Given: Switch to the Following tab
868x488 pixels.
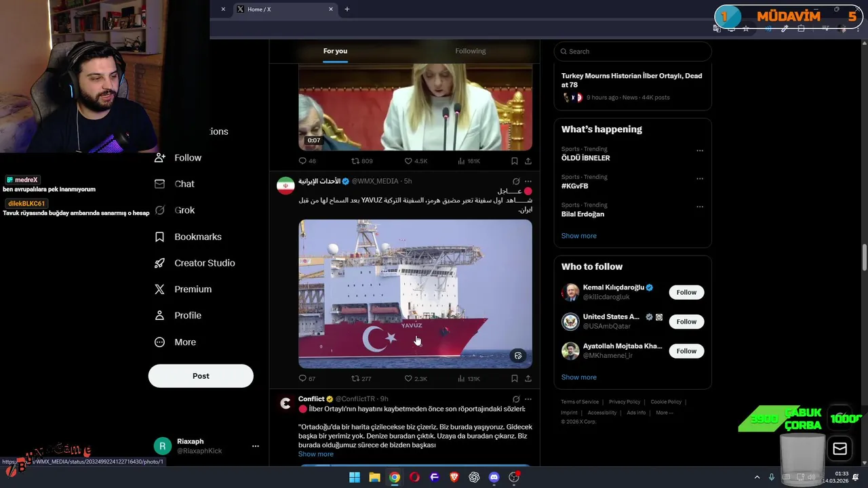Looking at the screenshot, I should click(470, 51).
